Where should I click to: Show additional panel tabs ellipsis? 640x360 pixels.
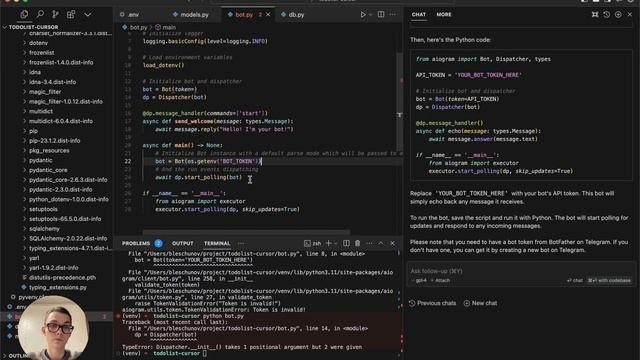coord(241,243)
